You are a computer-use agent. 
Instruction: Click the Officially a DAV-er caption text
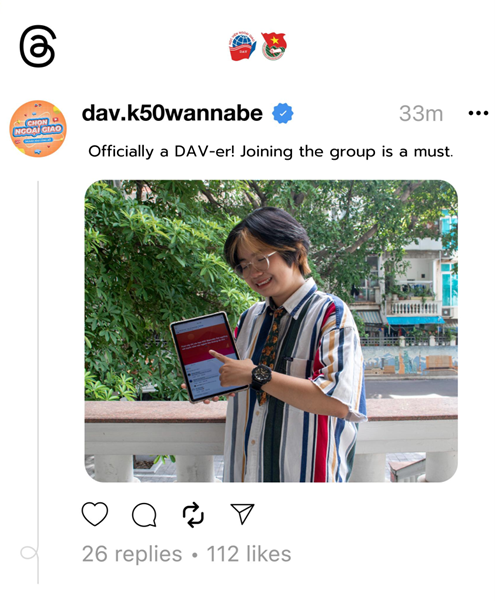coord(271,151)
